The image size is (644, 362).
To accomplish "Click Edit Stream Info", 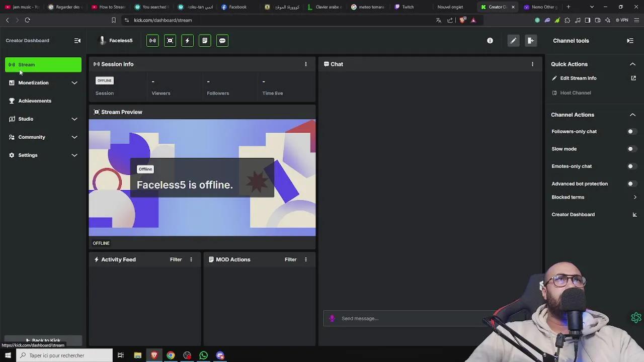I will click(x=578, y=78).
